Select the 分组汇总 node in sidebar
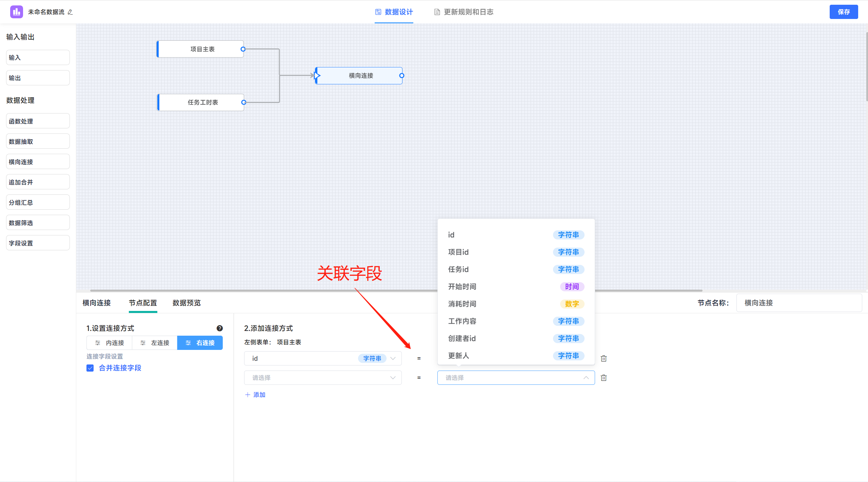 (x=38, y=202)
